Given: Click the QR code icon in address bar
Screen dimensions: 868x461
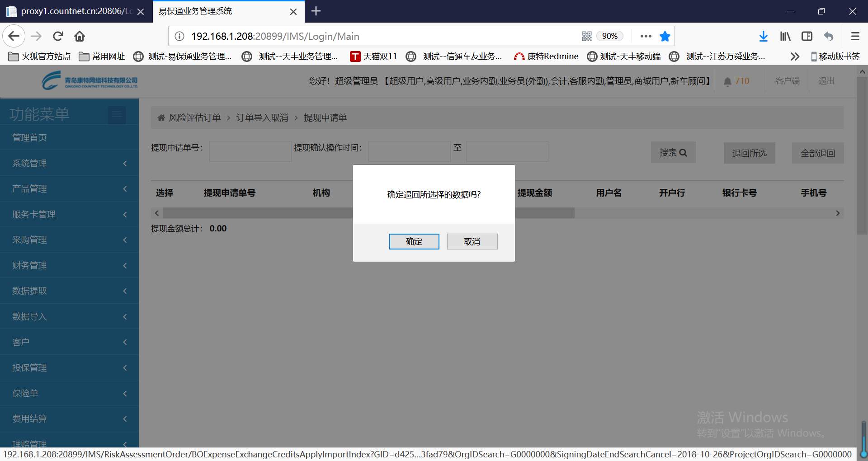Looking at the screenshot, I should click(587, 36).
